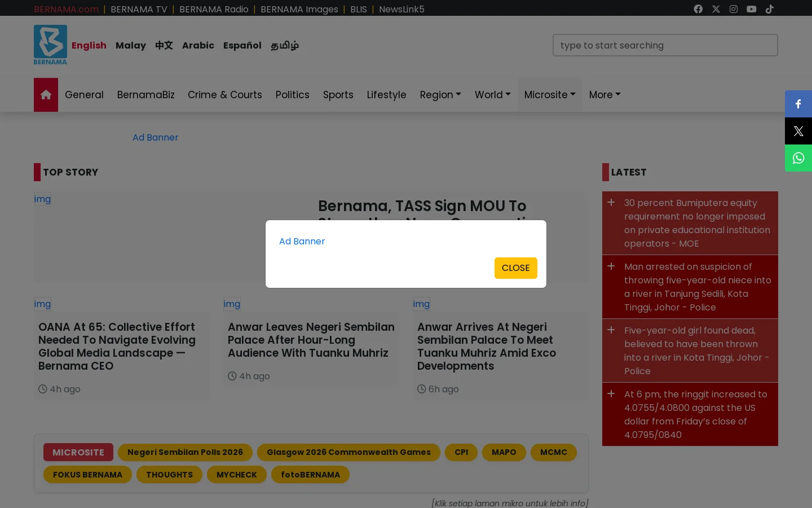This screenshot has height=508, width=812.
Task: Open Lifestyle section
Action: point(386,95)
